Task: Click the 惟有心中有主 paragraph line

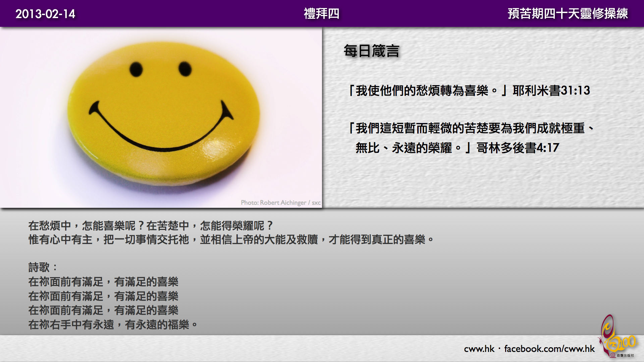Action: click(x=230, y=240)
